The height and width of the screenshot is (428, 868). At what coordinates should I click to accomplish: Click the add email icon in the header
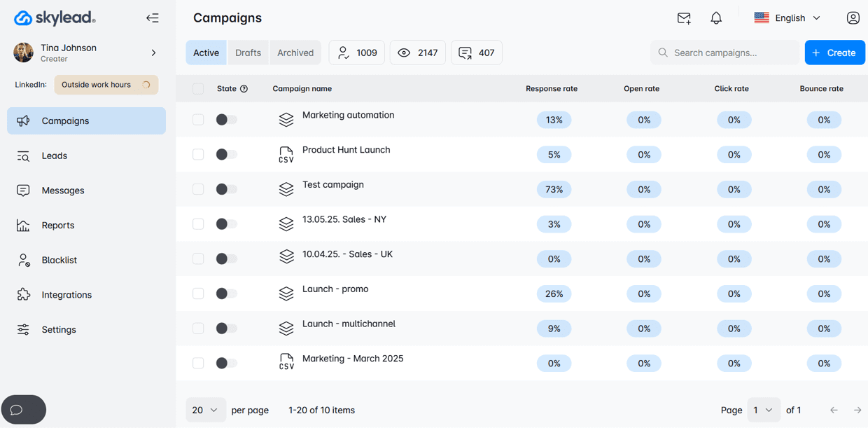(x=684, y=18)
